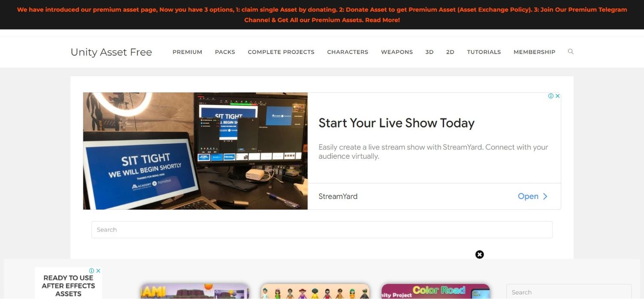Open the PREMIUM menu item
This screenshot has width=644, height=299.
pyautogui.click(x=187, y=52)
